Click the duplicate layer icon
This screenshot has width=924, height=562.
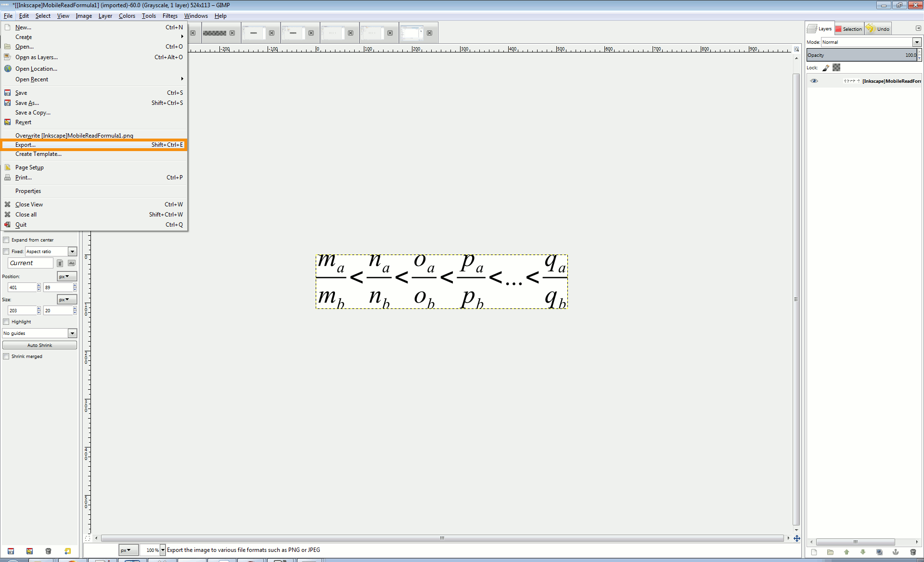879,552
